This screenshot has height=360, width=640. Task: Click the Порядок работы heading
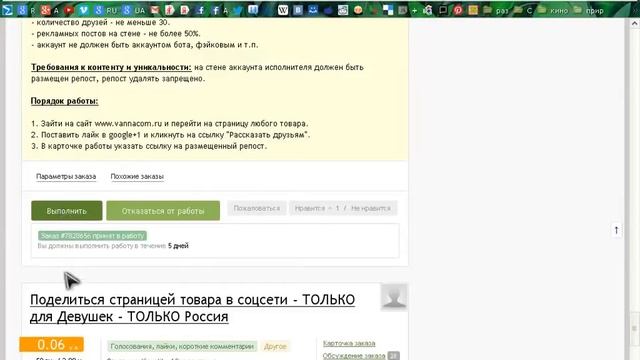pos(64,101)
